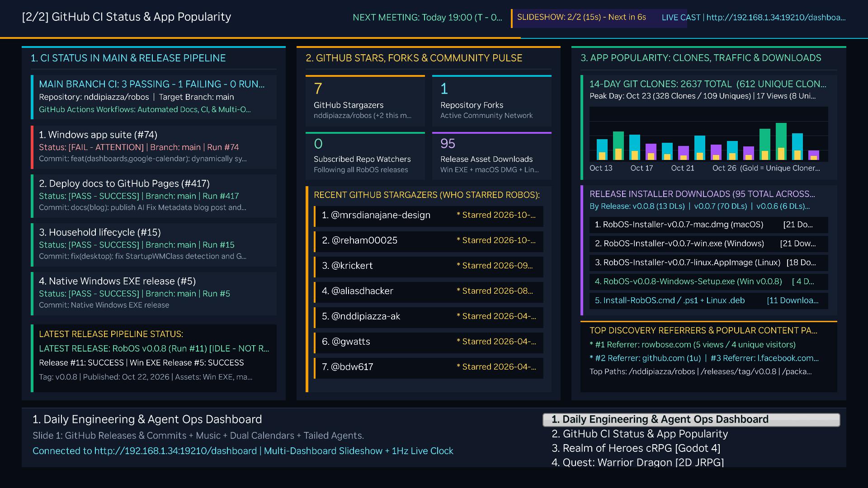Click the Repository Forks count card
Viewport: 868px width, 488px height.
(492, 101)
